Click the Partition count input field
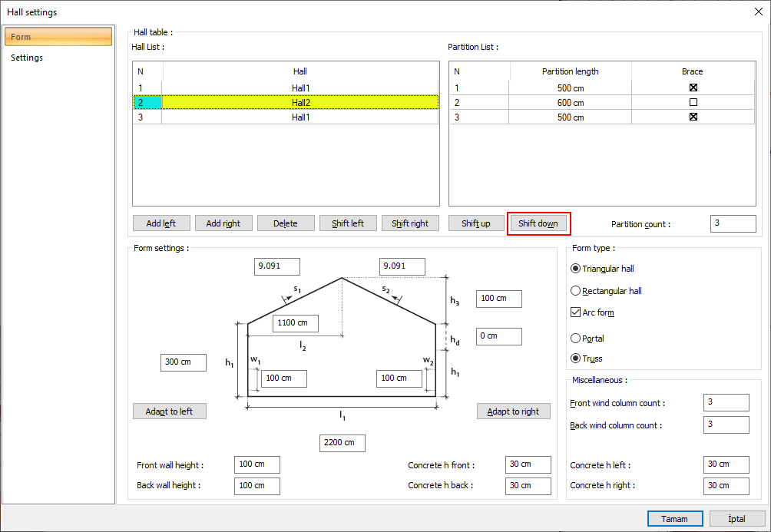The width and height of the screenshot is (771, 532). [x=733, y=223]
